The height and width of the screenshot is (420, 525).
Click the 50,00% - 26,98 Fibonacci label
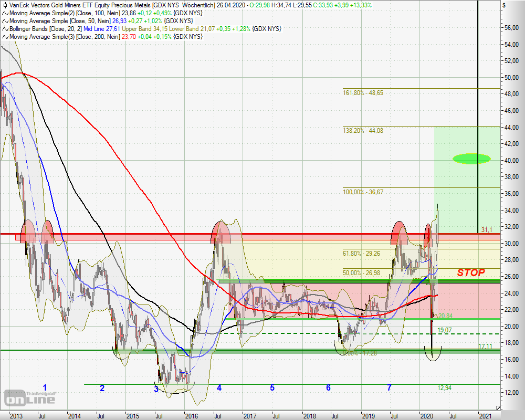click(x=361, y=273)
